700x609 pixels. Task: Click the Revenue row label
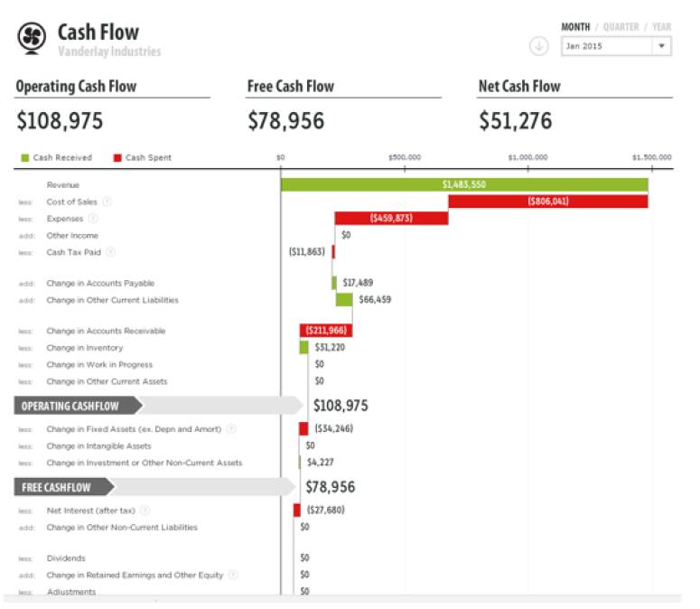[x=63, y=185]
